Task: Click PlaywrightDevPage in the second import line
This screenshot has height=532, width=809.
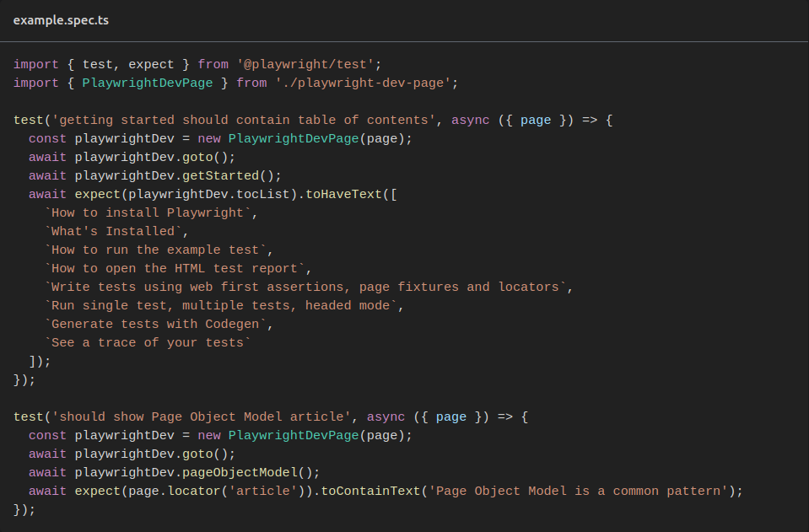Action: coord(148,83)
